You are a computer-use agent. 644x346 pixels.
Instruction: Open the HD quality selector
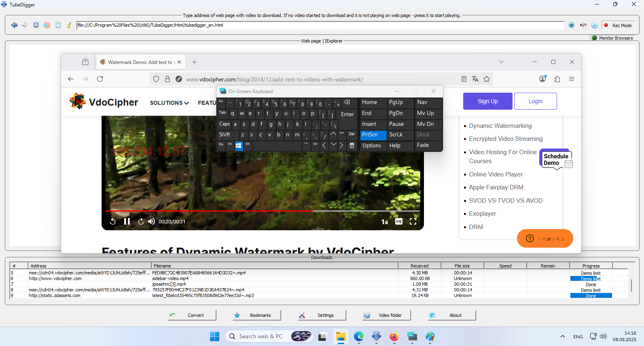[399, 221]
